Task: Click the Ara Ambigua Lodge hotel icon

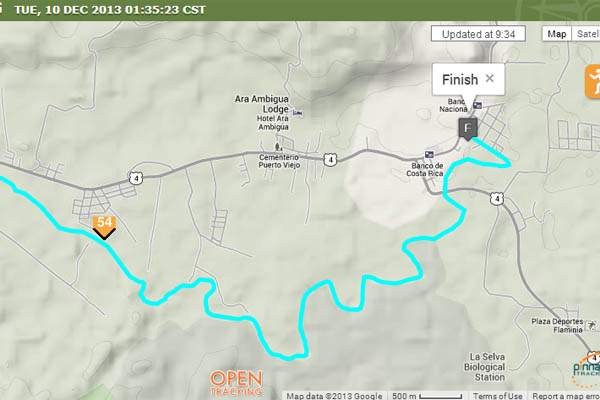Action: 298,113
